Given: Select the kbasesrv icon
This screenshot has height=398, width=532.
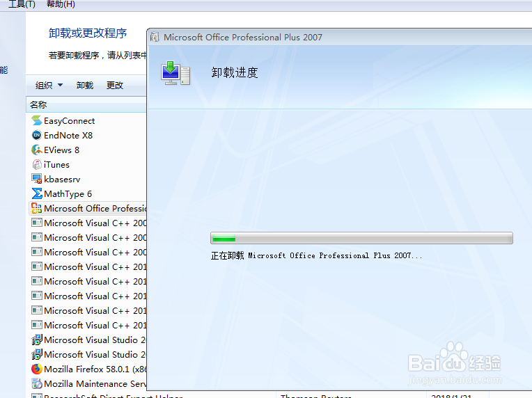Looking at the screenshot, I should [37, 179].
